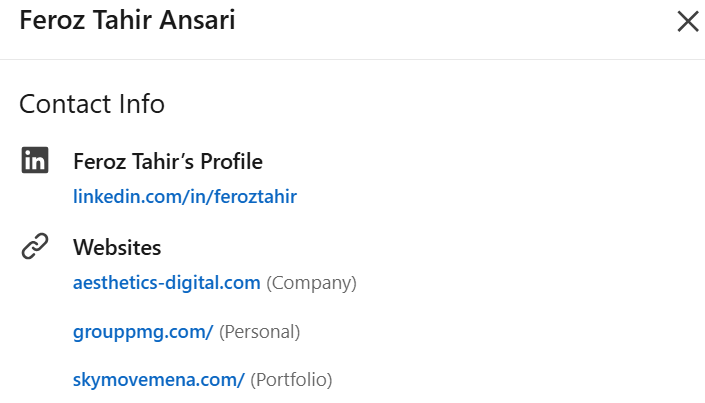Open the skymovemena.com/ link
Image resolution: width=705 pixels, height=403 pixels.
[x=159, y=380]
